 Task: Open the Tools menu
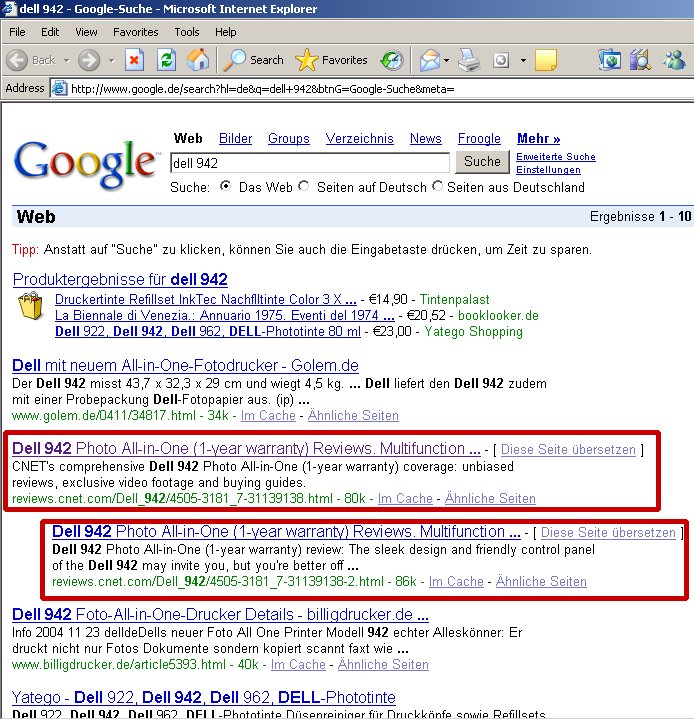click(187, 32)
